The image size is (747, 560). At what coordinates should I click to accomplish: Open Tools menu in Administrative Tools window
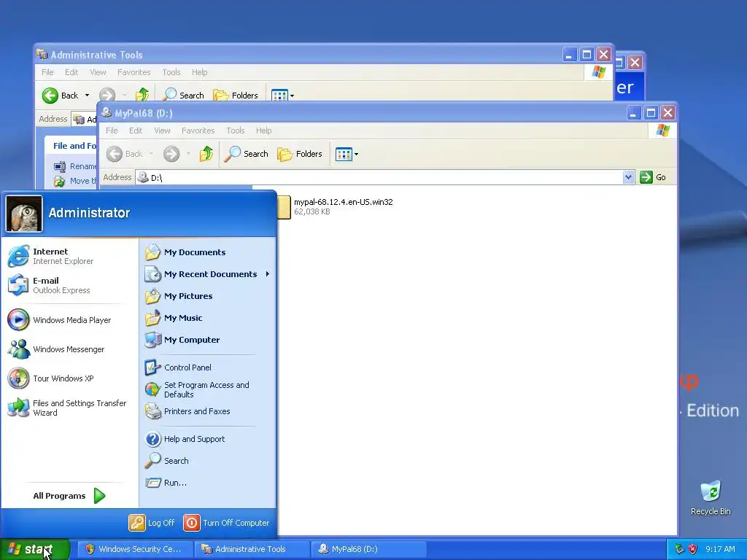pyautogui.click(x=171, y=72)
